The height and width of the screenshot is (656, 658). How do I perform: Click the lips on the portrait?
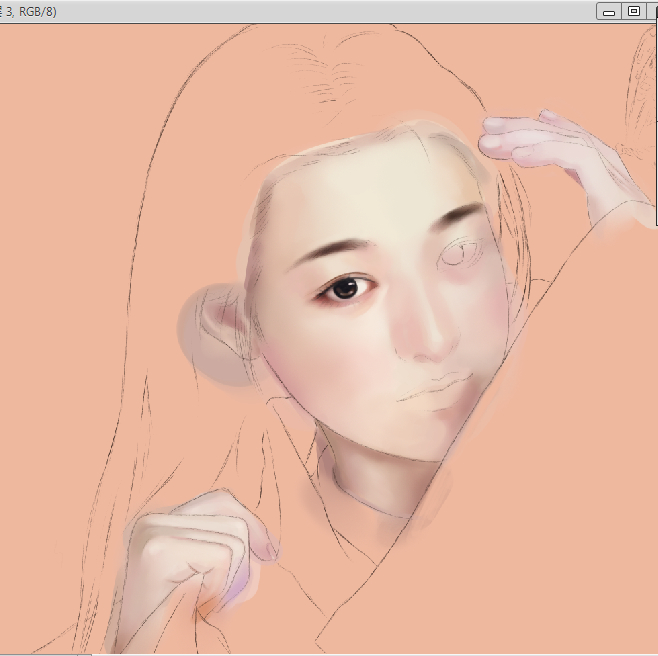click(x=440, y=388)
